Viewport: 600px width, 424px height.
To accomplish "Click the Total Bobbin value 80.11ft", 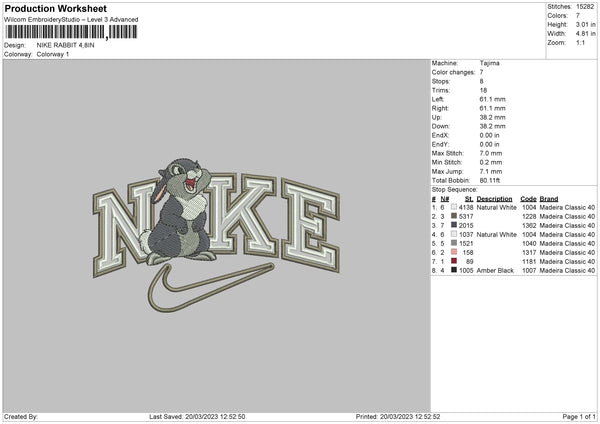I will [x=490, y=181].
